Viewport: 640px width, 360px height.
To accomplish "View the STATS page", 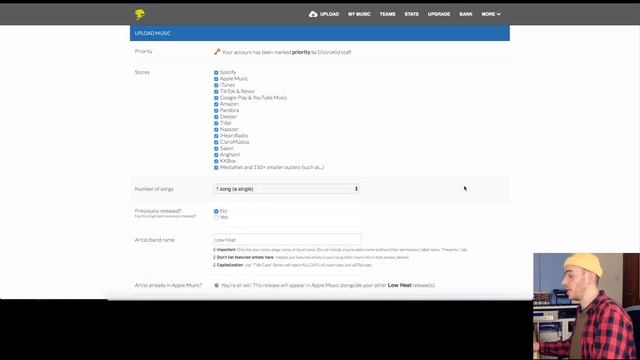I will 411,14.
